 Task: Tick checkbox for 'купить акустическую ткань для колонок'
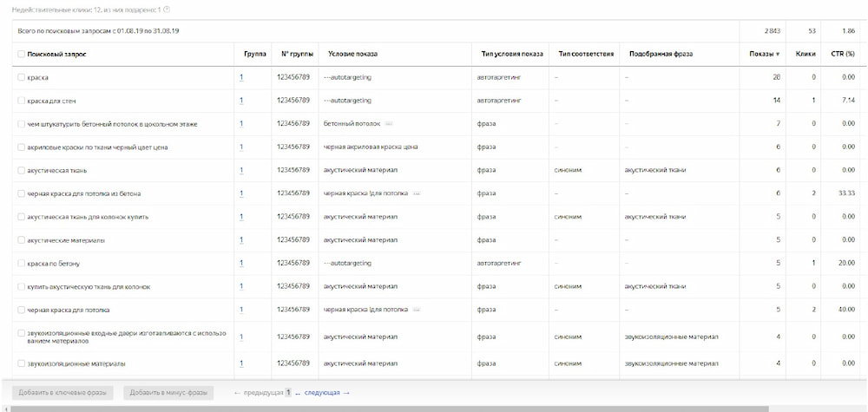tap(21, 286)
